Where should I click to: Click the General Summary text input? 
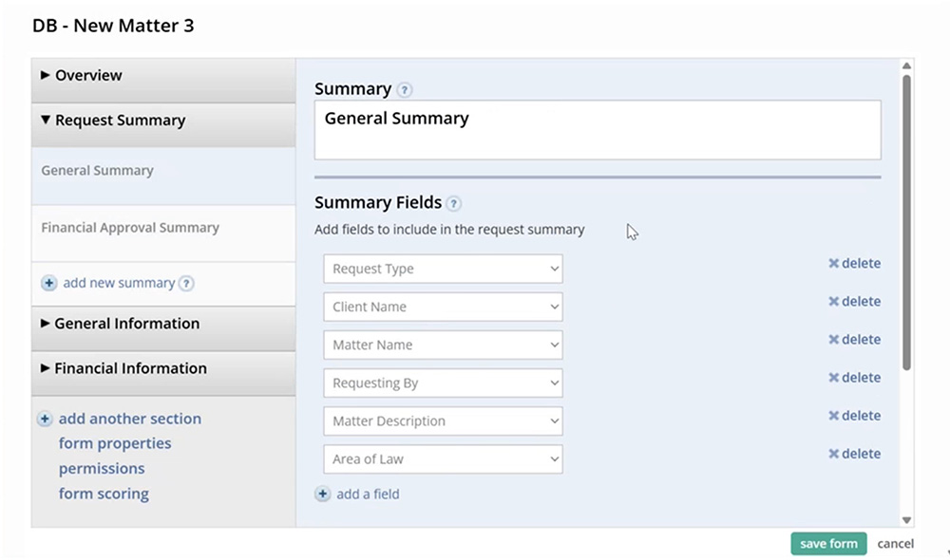point(597,130)
